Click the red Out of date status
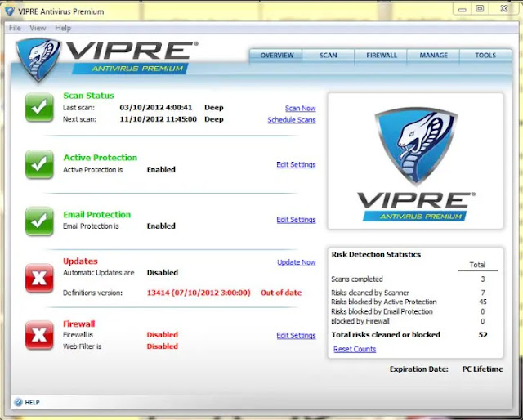This screenshot has height=420, width=523. (281, 293)
